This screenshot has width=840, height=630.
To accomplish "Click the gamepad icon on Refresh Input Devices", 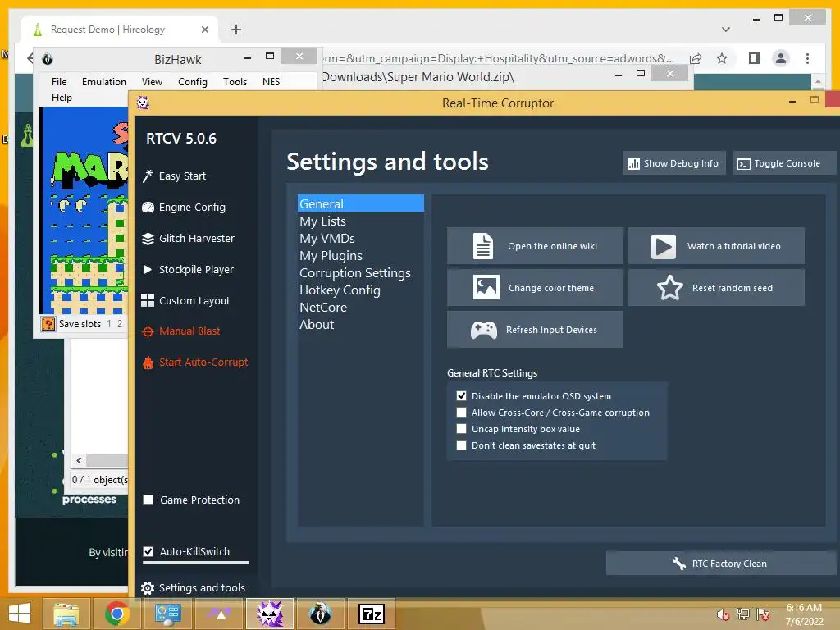I will (x=484, y=330).
